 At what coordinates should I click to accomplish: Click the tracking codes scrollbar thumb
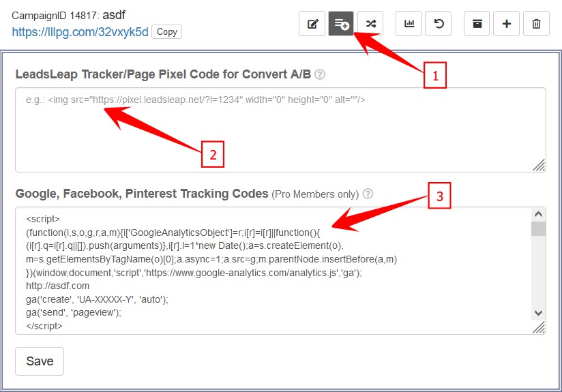point(538,228)
